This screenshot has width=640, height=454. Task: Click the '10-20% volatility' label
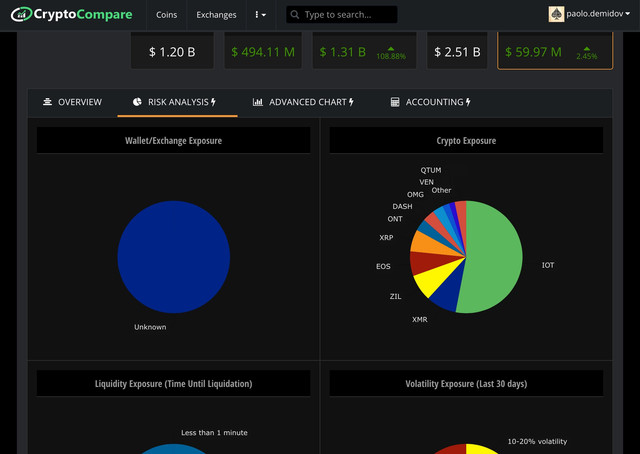tap(537, 442)
